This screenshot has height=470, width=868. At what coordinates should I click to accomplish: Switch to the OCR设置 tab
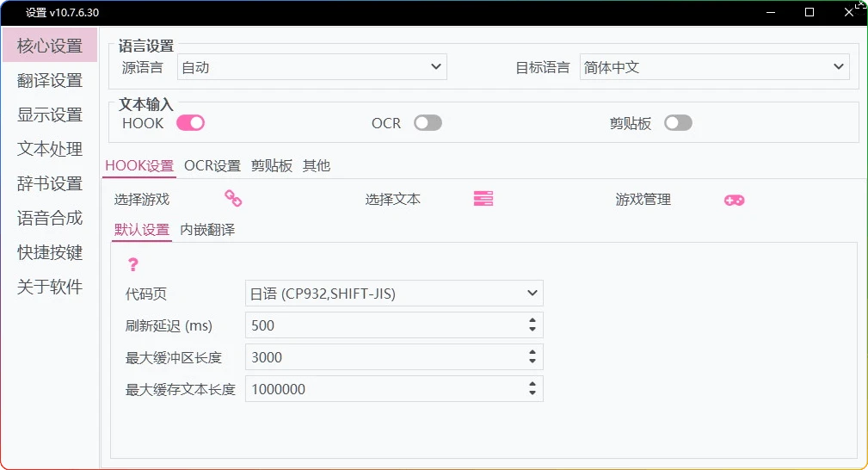[212, 166]
